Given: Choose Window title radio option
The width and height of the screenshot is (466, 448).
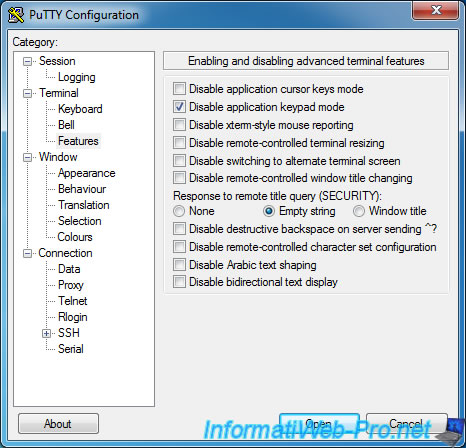Looking at the screenshot, I should pos(359,211).
